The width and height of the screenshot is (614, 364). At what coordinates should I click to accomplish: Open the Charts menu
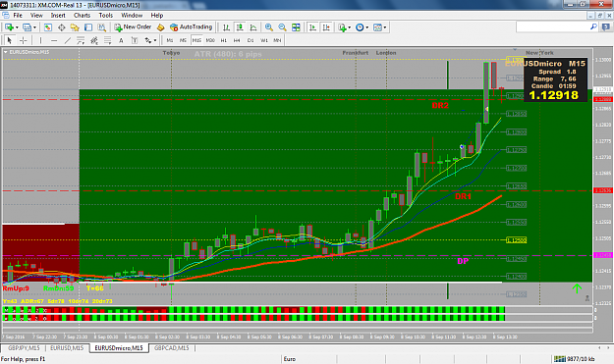click(x=82, y=16)
